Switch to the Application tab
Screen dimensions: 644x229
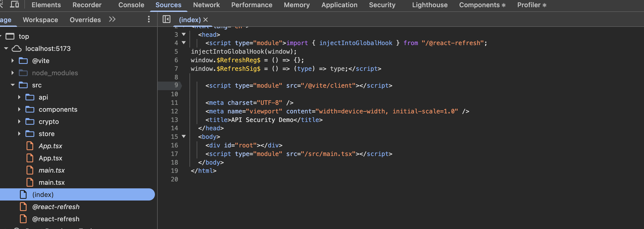(339, 5)
